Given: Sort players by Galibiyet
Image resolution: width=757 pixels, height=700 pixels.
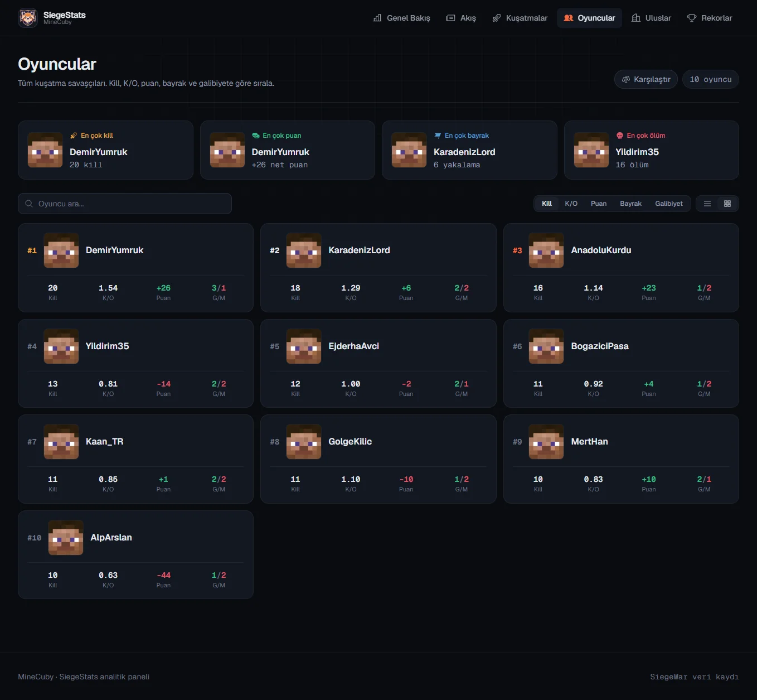Looking at the screenshot, I should pyautogui.click(x=669, y=204).
